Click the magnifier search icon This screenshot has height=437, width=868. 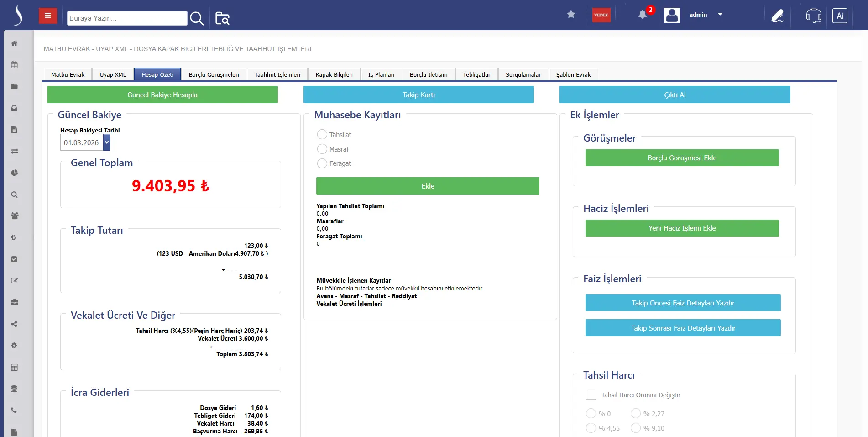[197, 18]
